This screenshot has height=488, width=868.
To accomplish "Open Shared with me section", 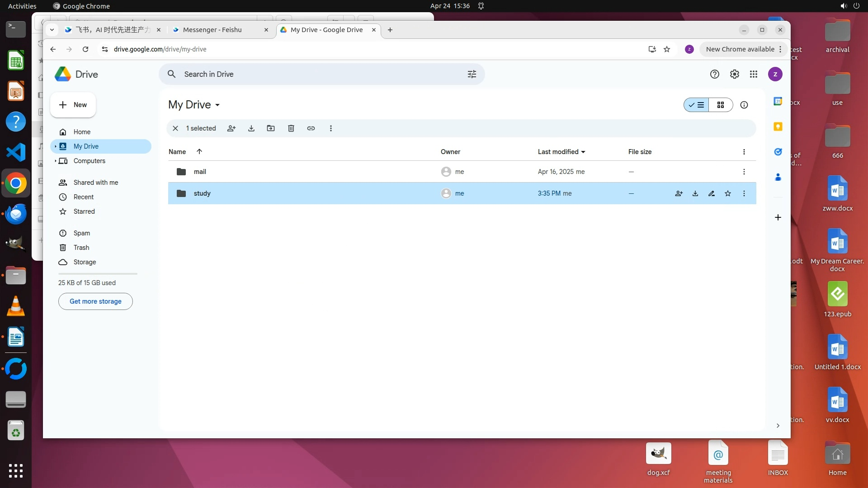I will [x=96, y=183].
